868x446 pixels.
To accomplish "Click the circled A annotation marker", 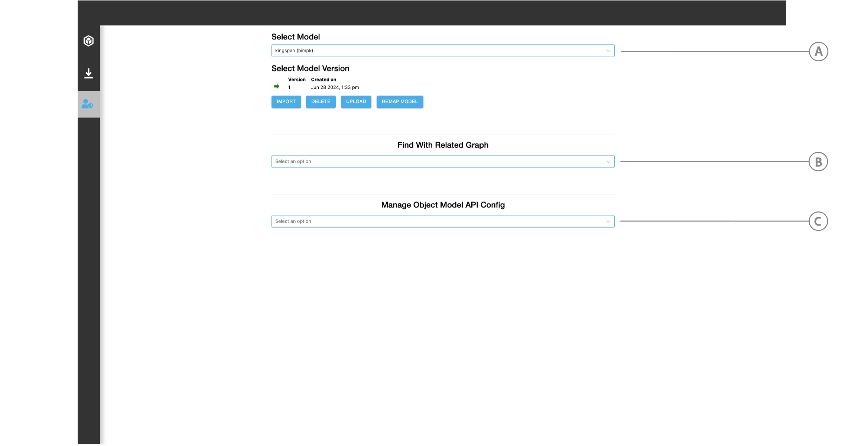I will tap(818, 52).
